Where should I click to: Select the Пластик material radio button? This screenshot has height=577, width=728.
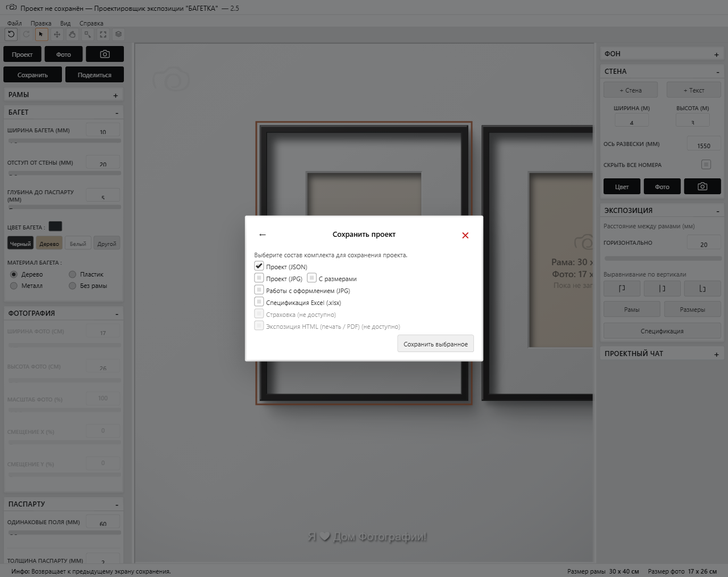pyautogui.click(x=72, y=274)
